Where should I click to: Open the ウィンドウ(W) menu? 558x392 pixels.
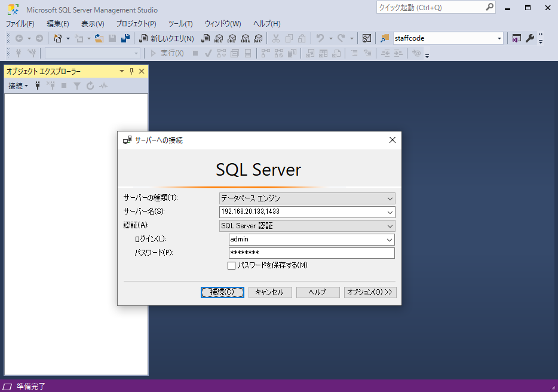223,24
